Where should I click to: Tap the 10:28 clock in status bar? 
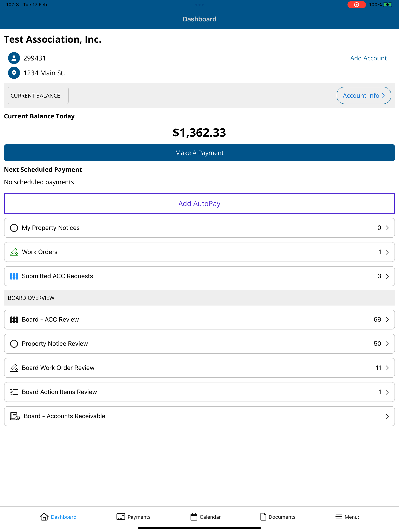(12, 4)
